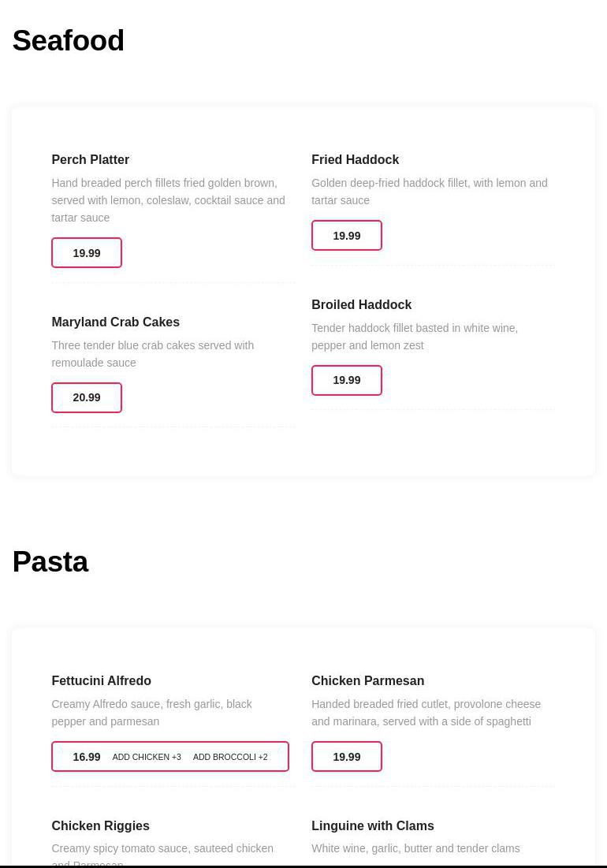Click the Fettucini Alfredo 16.99 price

tap(87, 757)
